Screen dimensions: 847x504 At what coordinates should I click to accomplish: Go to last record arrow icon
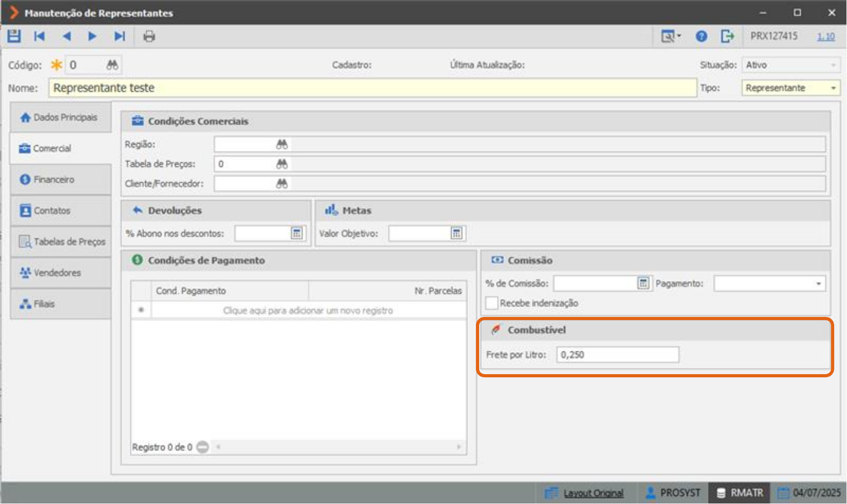click(120, 36)
